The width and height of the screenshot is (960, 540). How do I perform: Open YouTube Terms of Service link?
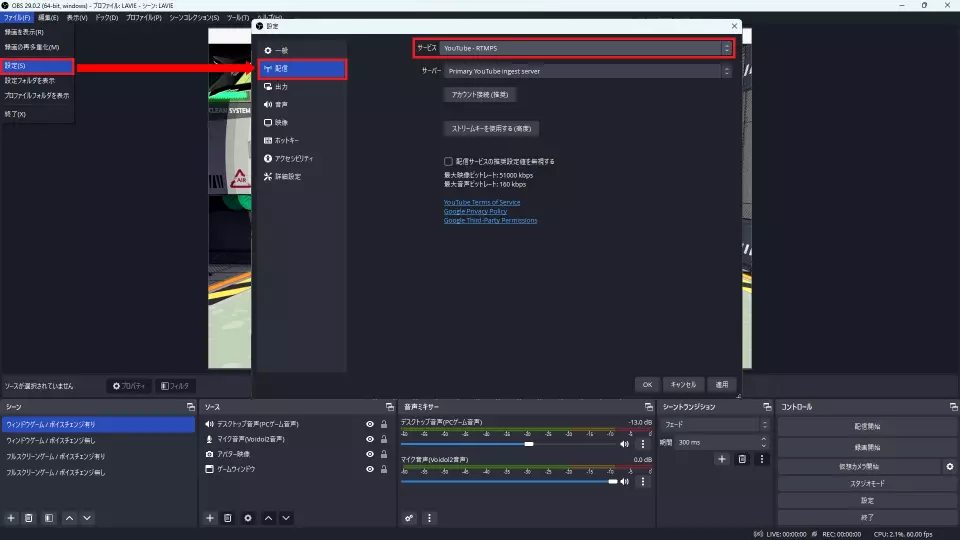coord(482,202)
